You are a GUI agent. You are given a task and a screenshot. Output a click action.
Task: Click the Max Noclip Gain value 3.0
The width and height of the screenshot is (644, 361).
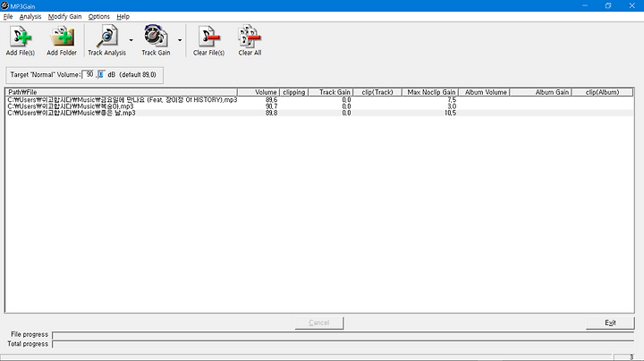(452, 106)
